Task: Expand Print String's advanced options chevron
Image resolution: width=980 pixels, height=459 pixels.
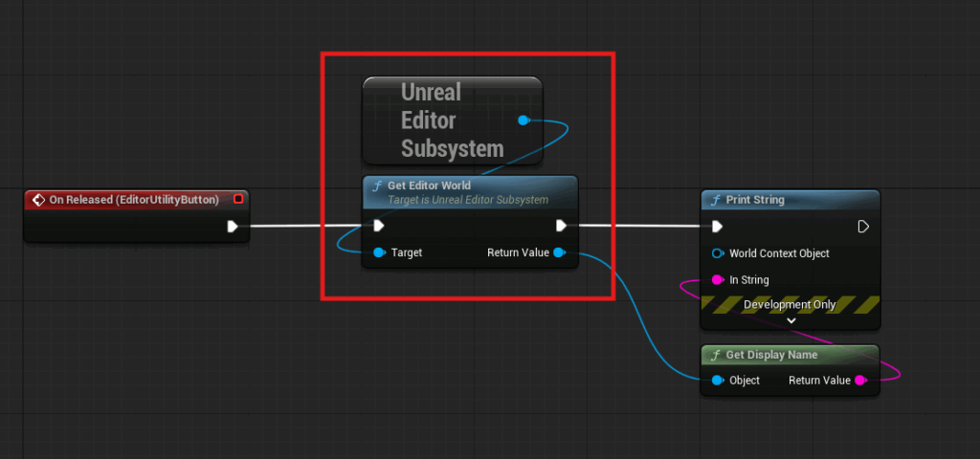Action: point(791,321)
